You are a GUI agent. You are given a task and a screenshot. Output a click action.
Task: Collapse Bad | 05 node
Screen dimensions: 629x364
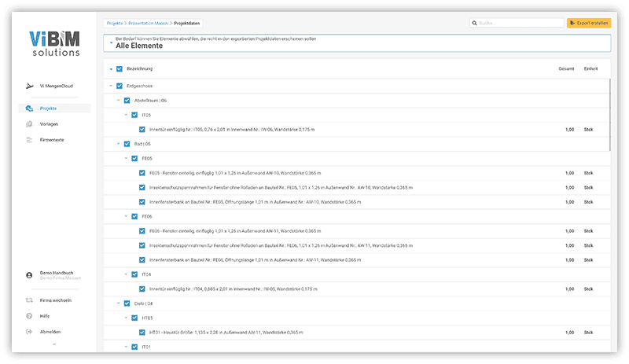pos(119,144)
